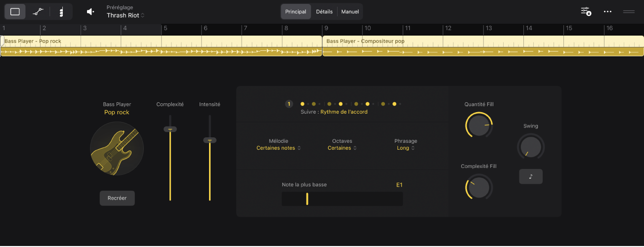Select the 'Bass Player - Compositeur pop' region
Viewport: 644px width, 247px height.
coord(483,46)
